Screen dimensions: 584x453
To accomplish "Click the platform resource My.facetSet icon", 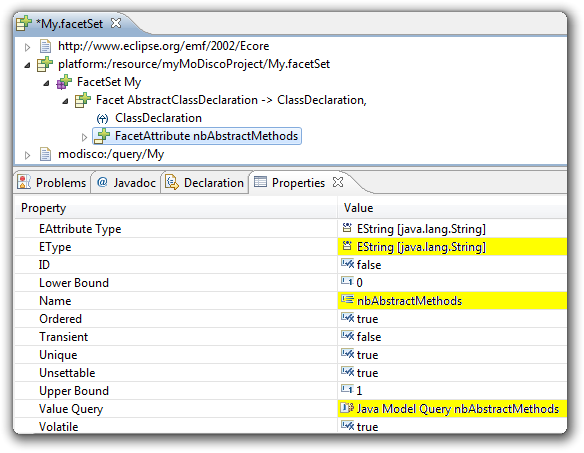I will (x=45, y=64).
